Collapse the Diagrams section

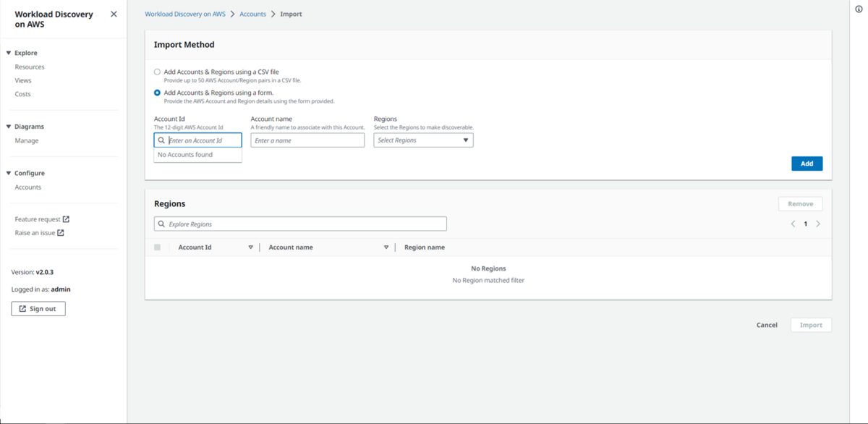tap(9, 127)
